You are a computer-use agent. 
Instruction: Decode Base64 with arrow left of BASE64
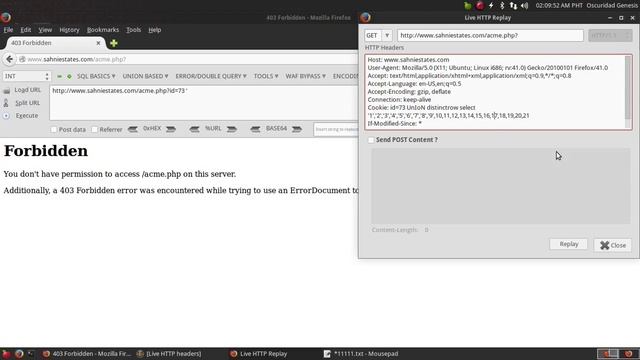click(x=256, y=129)
